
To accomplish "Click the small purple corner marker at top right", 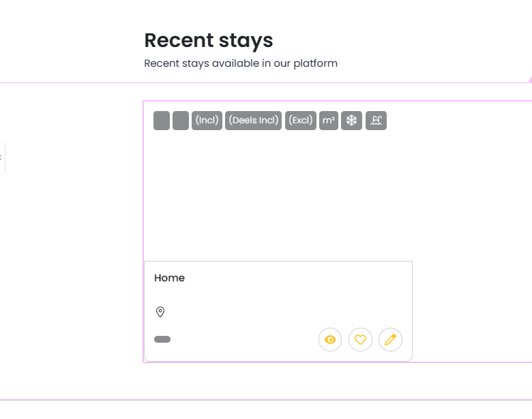I will click(x=529, y=79).
